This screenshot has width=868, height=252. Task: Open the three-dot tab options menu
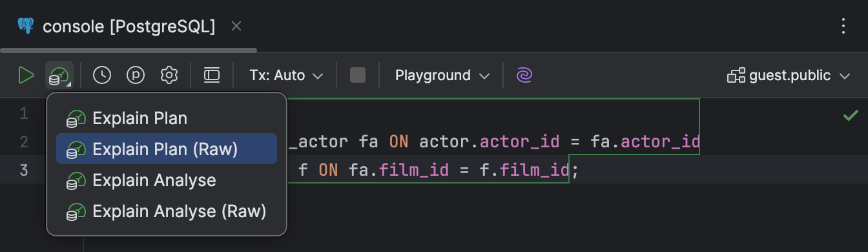pyautogui.click(x=843, y=26)
